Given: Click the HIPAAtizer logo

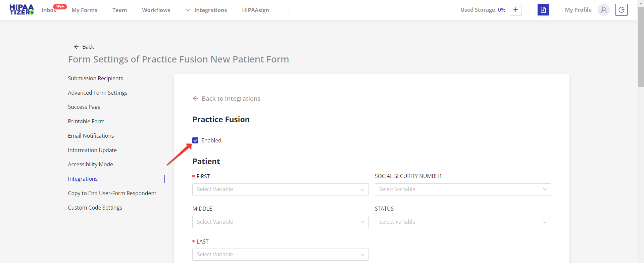Looking at the screenshot, I should coord(21,10).
